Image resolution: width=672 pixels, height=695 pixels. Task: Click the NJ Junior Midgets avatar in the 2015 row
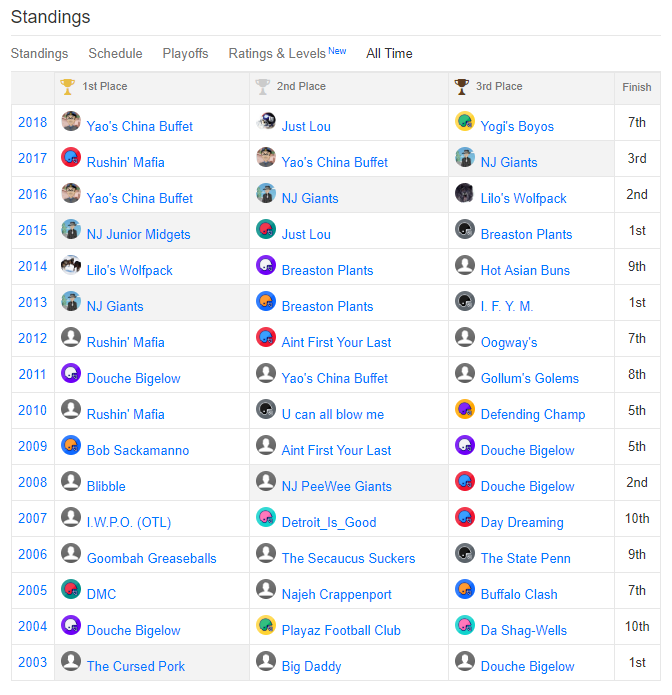pos(71,229)
